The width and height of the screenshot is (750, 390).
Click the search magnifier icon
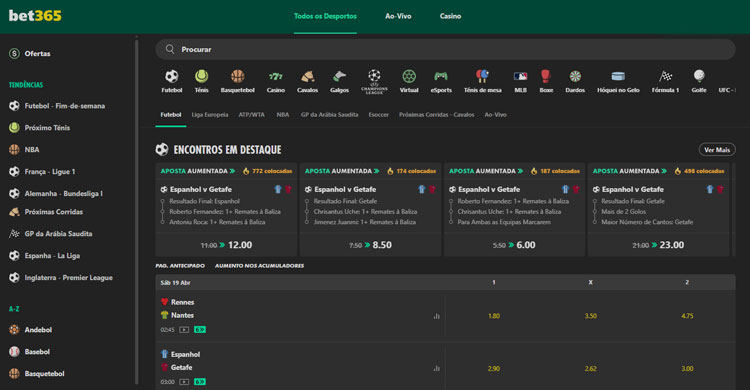[170, 49]
